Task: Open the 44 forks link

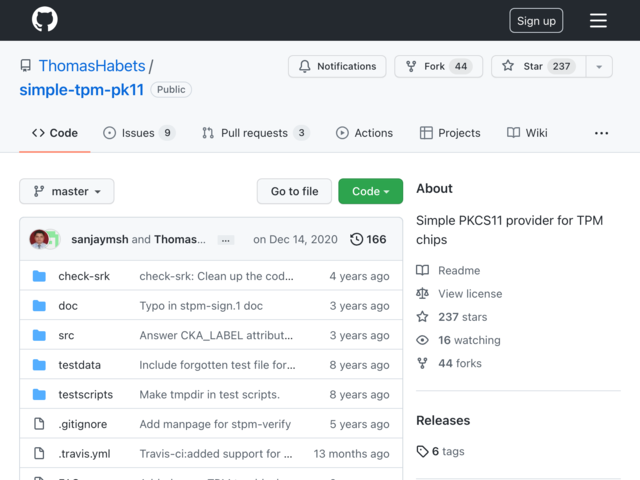Action: tap(460, 363)
